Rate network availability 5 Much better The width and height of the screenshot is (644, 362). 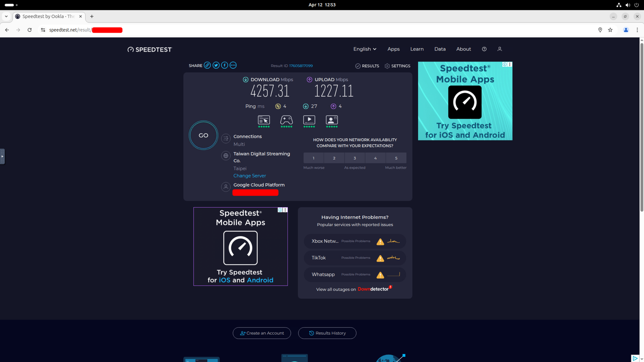coord(396,158)
